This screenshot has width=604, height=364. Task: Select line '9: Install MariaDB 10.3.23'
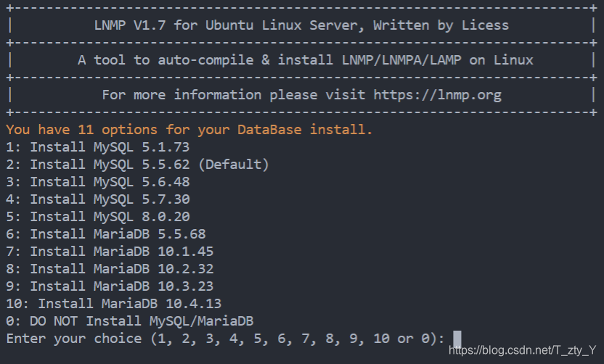110,286
